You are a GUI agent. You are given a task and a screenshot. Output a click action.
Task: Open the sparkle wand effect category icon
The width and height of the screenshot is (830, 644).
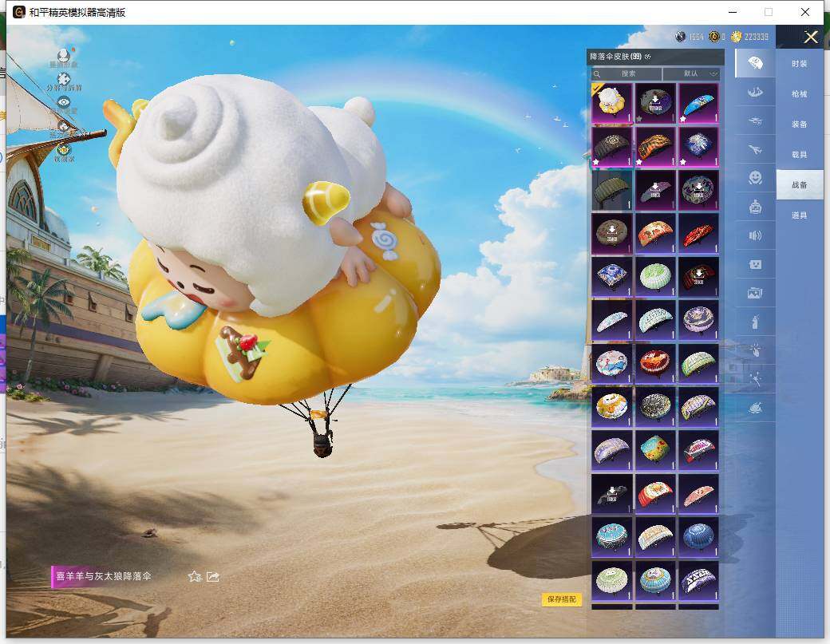point(755,379)
